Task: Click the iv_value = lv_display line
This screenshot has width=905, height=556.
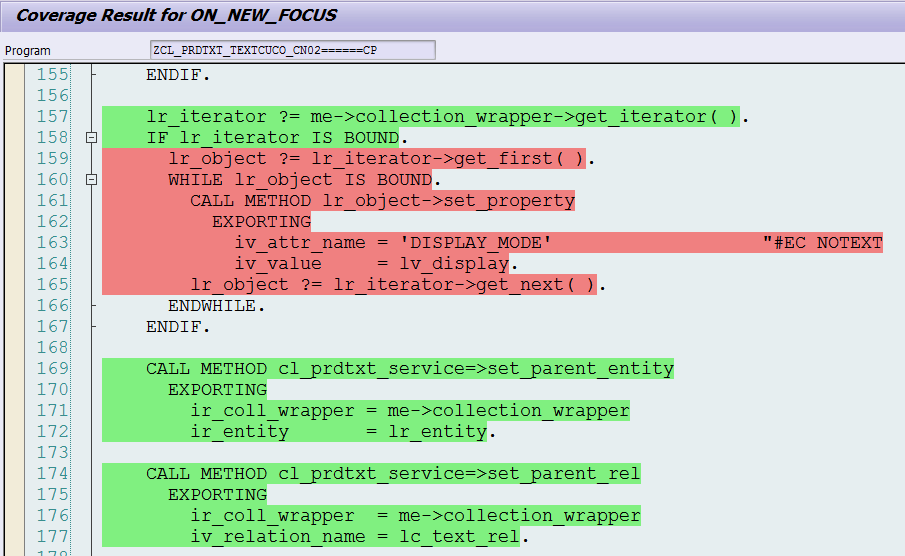Action: coord(376,264)
